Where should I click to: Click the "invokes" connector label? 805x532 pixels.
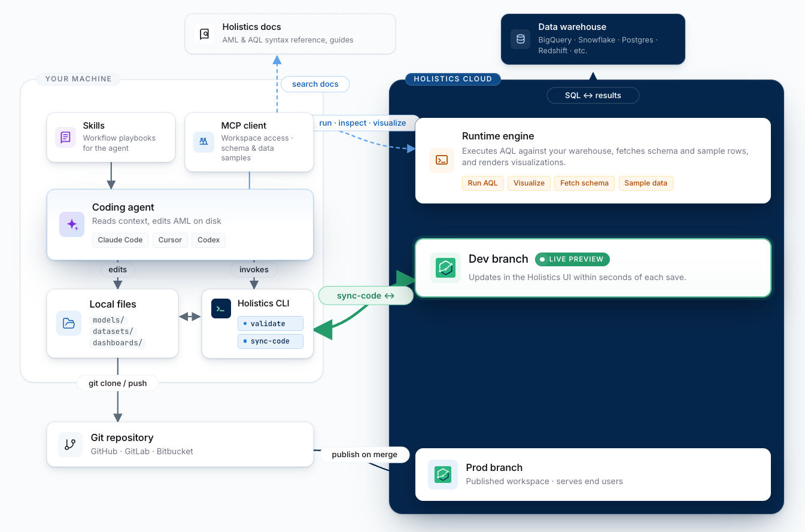(254, 269)
